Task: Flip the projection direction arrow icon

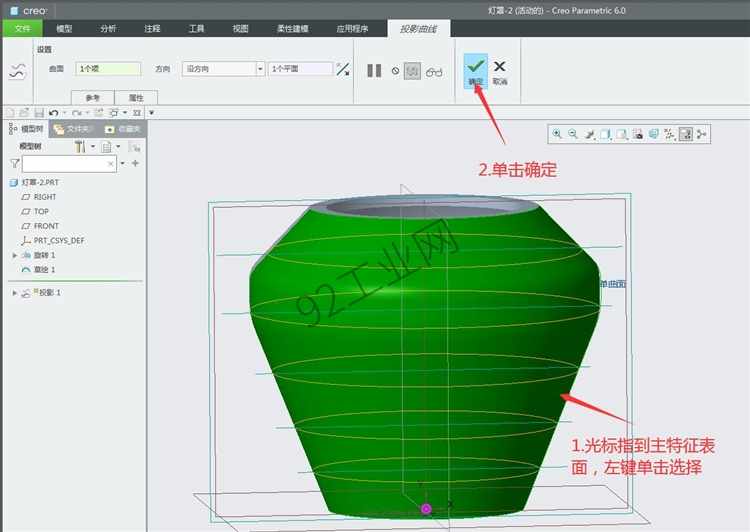Action: 342,69
